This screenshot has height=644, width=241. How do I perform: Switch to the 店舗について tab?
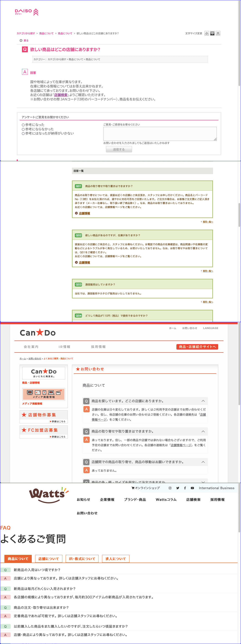(48, 558)
